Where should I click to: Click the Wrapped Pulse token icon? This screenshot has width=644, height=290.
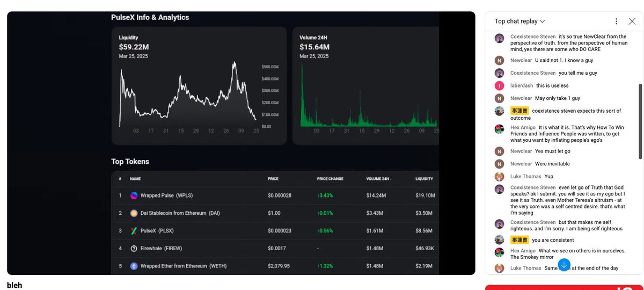click(134, 195)
